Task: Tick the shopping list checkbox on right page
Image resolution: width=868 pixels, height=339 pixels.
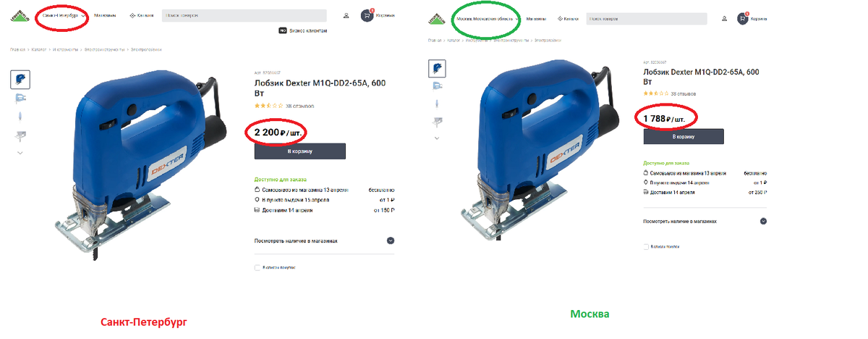Action: pyautogui.click(x=645, y=247)
